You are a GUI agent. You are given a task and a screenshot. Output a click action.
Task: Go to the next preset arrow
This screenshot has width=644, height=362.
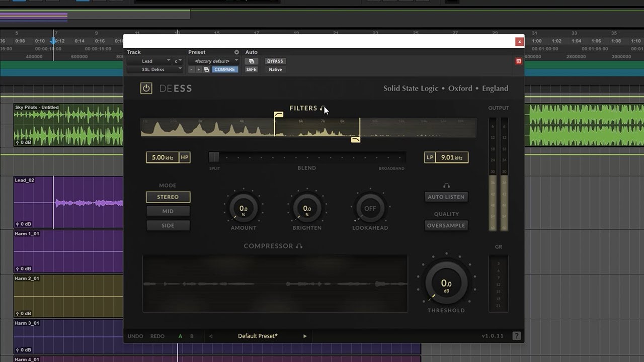click(x=305, y=336)
